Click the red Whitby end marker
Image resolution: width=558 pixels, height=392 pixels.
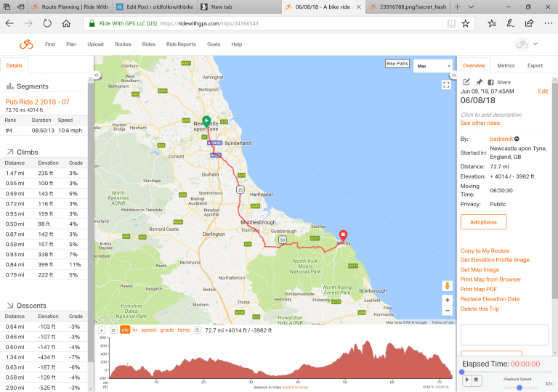(343, 235)
